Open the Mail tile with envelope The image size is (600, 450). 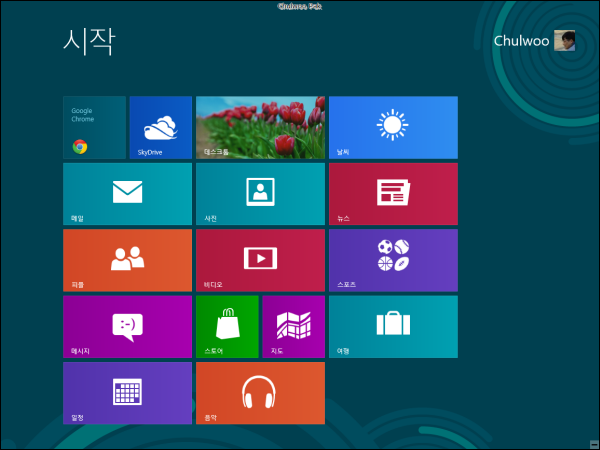click(x=127, y=194)
